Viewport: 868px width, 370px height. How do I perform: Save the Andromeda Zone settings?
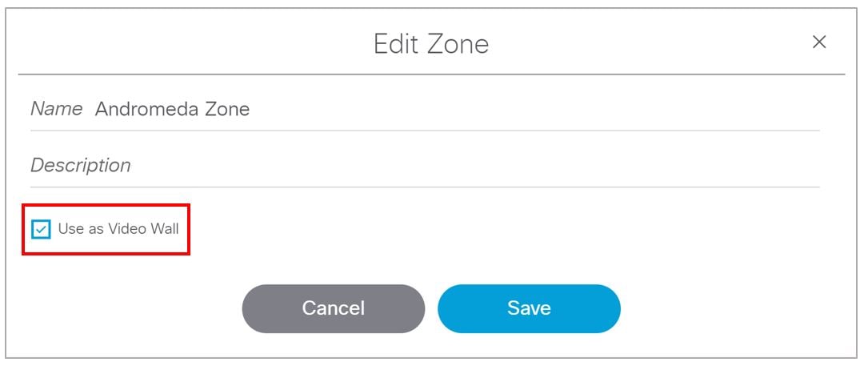(x=529, y=308)
